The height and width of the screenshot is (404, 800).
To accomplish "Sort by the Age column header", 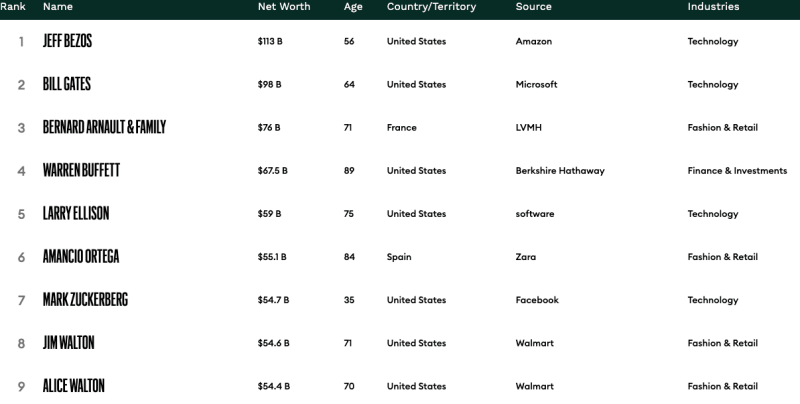I will pos(353,7).
